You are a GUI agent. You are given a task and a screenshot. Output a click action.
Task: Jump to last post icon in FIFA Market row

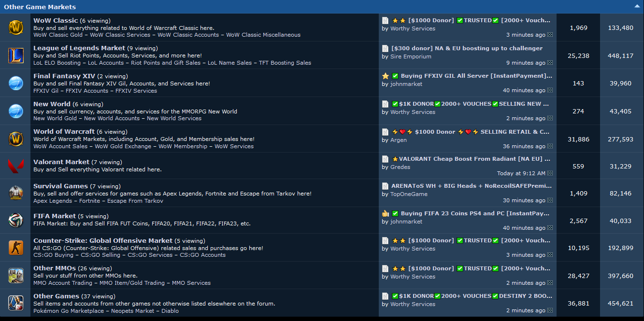click(550, 228)
